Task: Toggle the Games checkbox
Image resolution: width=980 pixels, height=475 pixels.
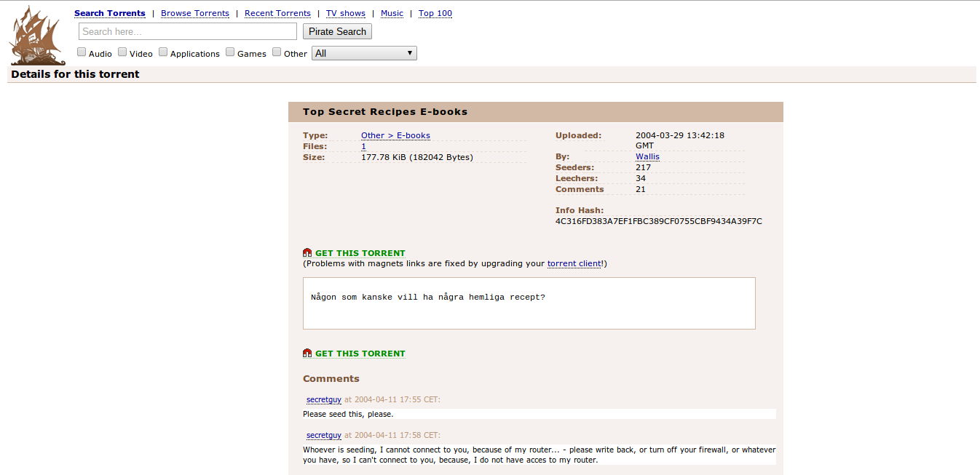Action: [230, 52]
